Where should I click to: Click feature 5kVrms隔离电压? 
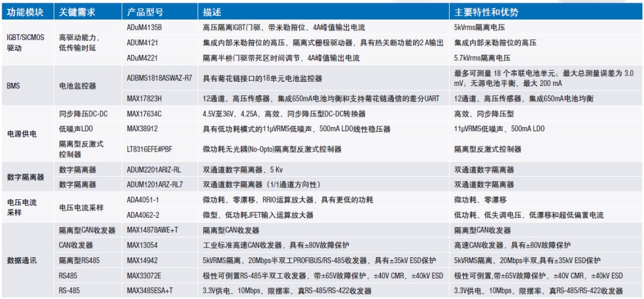coord(479,27)
